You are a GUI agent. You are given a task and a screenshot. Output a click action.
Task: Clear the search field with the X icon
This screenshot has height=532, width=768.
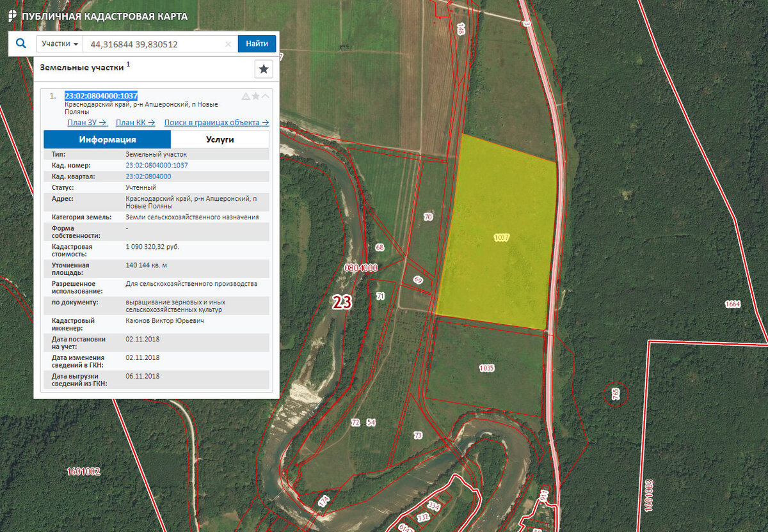228,44
